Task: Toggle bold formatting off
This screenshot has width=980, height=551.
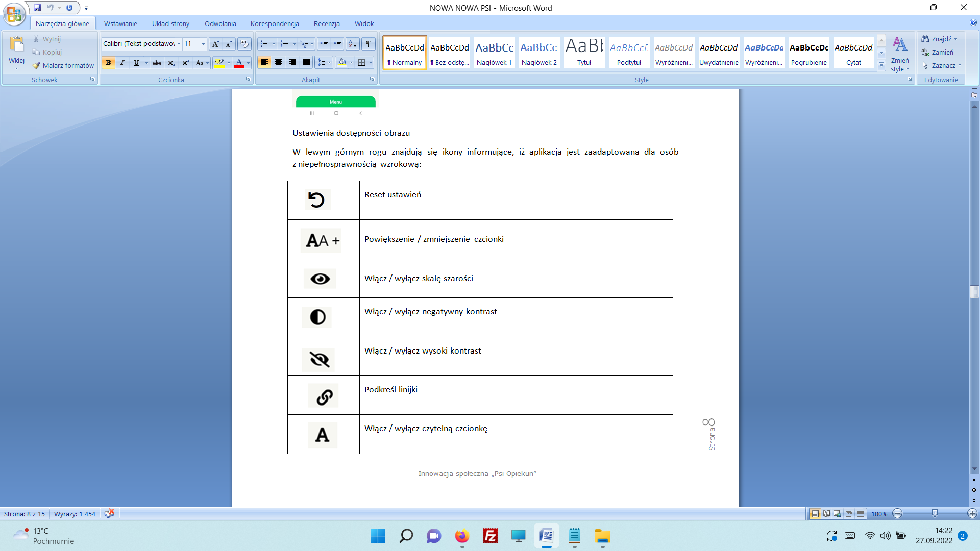Action: pyautogui.click(x=108, y=63)
